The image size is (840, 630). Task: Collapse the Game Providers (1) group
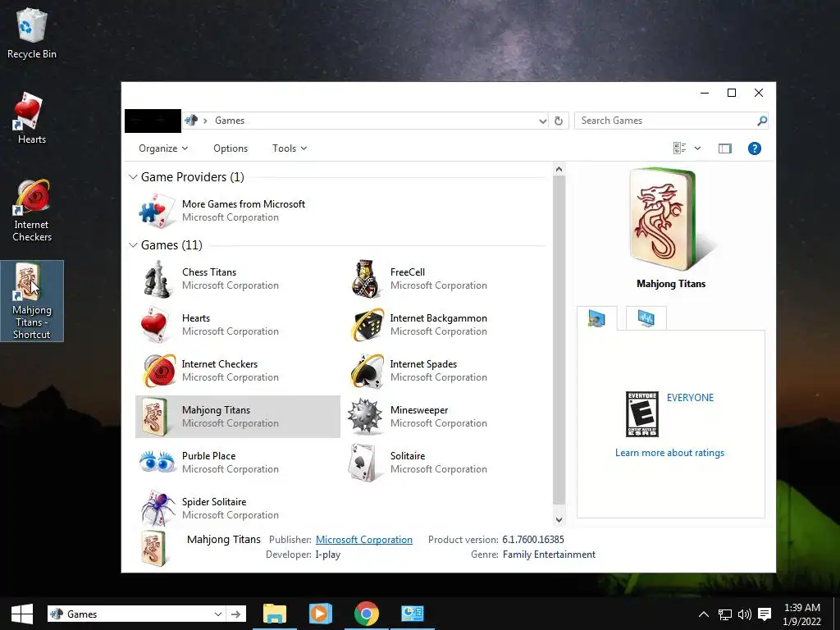click(x=133, y=177)
